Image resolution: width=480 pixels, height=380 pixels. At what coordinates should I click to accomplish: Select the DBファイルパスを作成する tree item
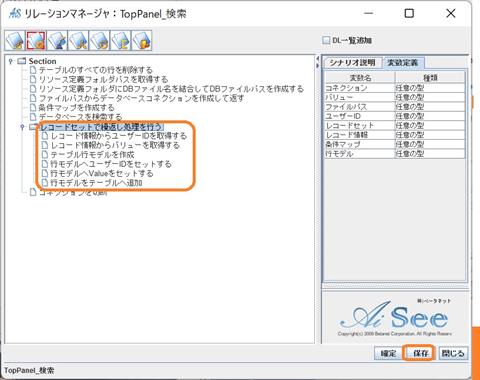[171, 89]
